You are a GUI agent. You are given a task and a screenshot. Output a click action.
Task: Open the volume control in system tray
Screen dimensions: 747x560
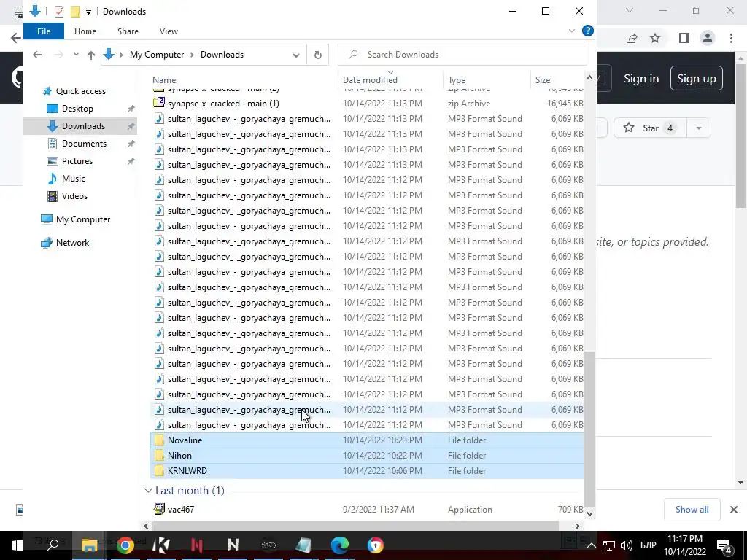(x=627, y=545)
